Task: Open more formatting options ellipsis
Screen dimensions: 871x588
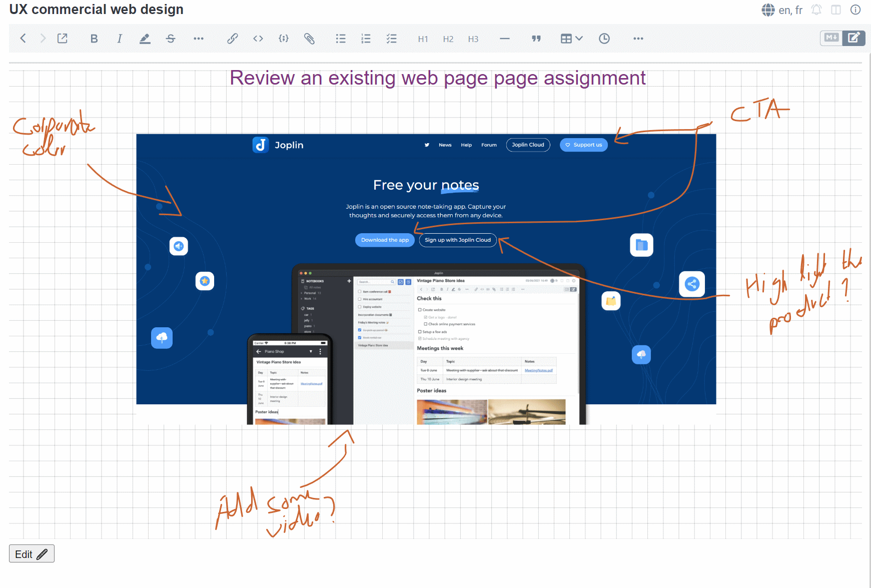Action: [199, 39]
